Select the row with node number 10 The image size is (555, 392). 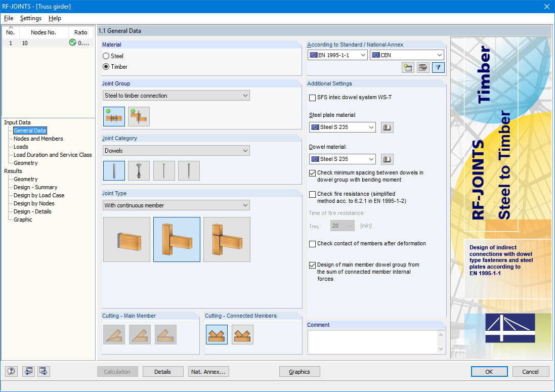(48, 43)
